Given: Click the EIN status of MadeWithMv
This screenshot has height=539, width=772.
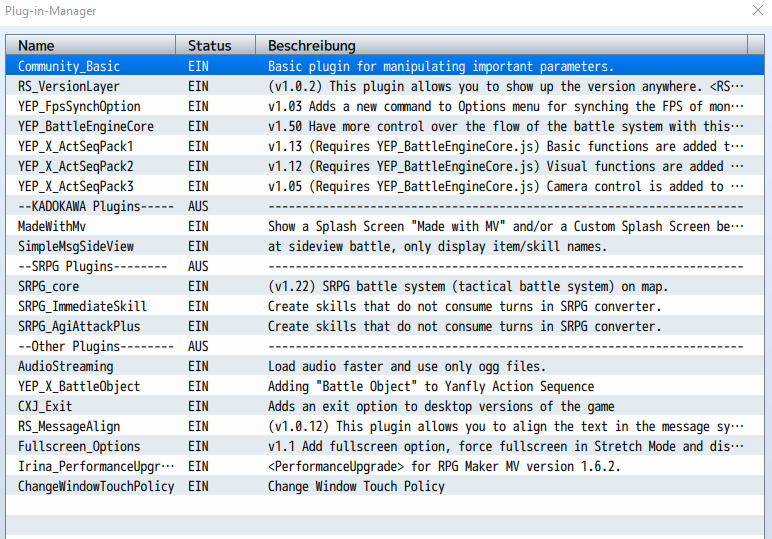Looking at the screenshot, I should click(x=198, y=226).
